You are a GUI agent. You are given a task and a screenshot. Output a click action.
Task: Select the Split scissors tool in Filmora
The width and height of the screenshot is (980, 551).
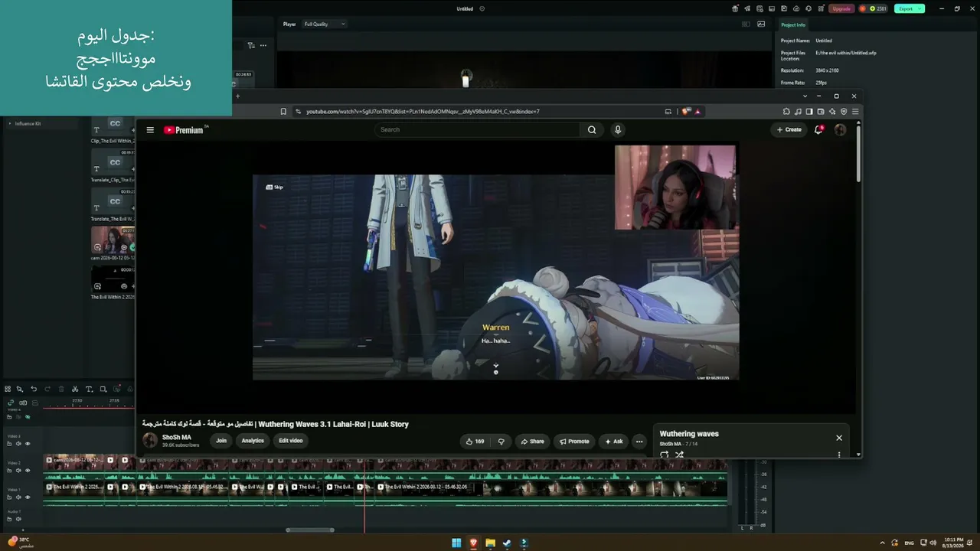pos(75,389)
